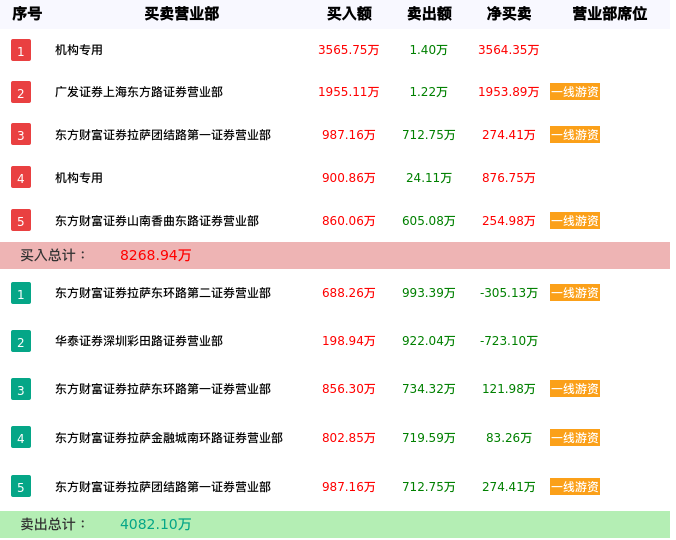The image size is (676, 540).
Task: Click the pink 买入总计 summary bar
Action: (x=335, y=255)
